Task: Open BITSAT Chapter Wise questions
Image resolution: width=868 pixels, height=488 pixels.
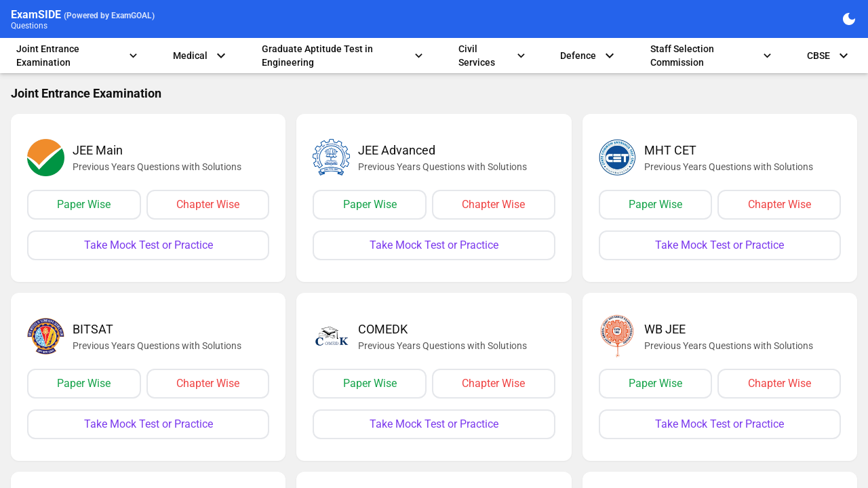Action: pyautogui.click(x=208, y=384)
